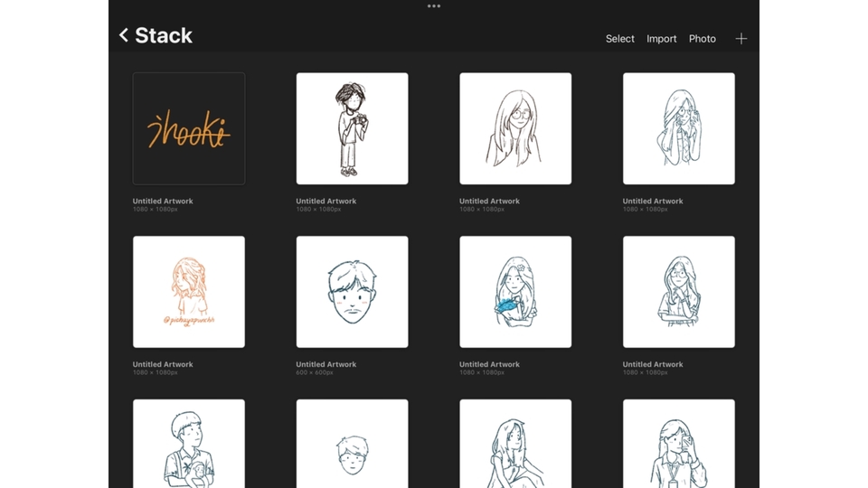Open the orange 'hooki' signature artwork
Screen dimensions: 868x488
pos(189,129)
